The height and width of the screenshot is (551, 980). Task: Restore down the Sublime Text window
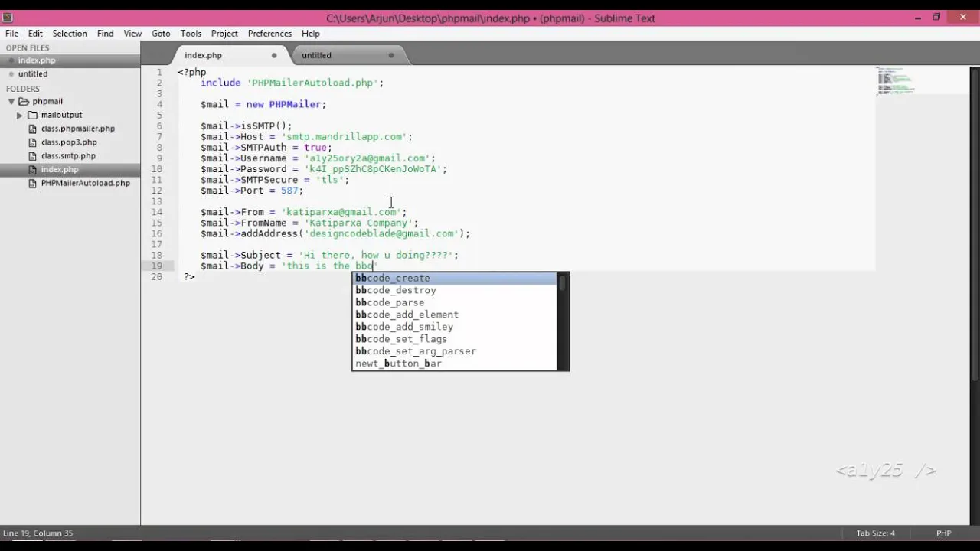coord(936,18)
